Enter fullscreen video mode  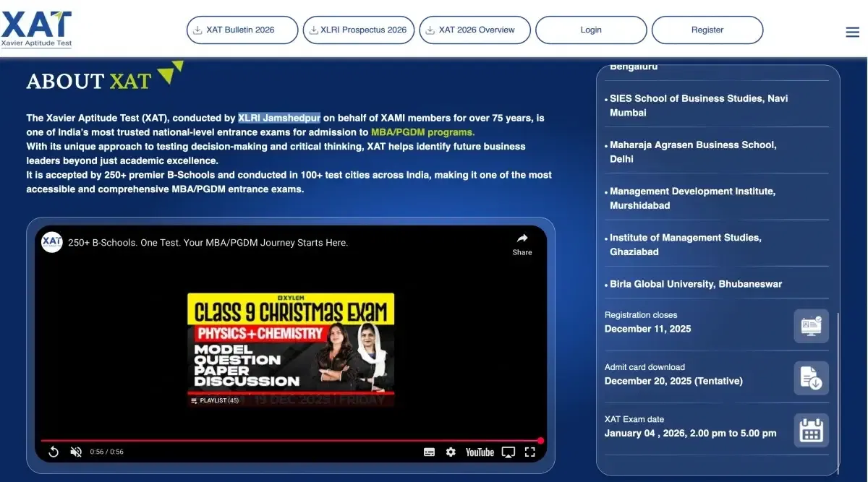[529, 452]
